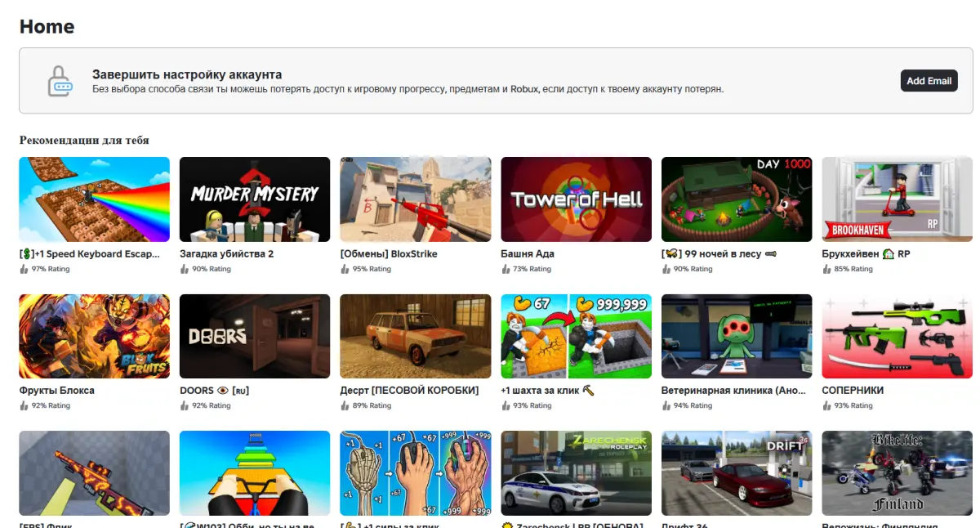Click the 94% Rating text

(x=693, y=405)
